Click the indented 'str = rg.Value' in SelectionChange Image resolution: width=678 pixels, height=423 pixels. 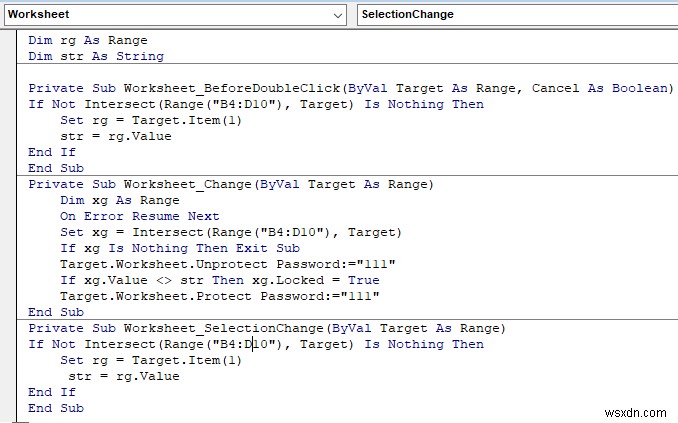point(124,376)
